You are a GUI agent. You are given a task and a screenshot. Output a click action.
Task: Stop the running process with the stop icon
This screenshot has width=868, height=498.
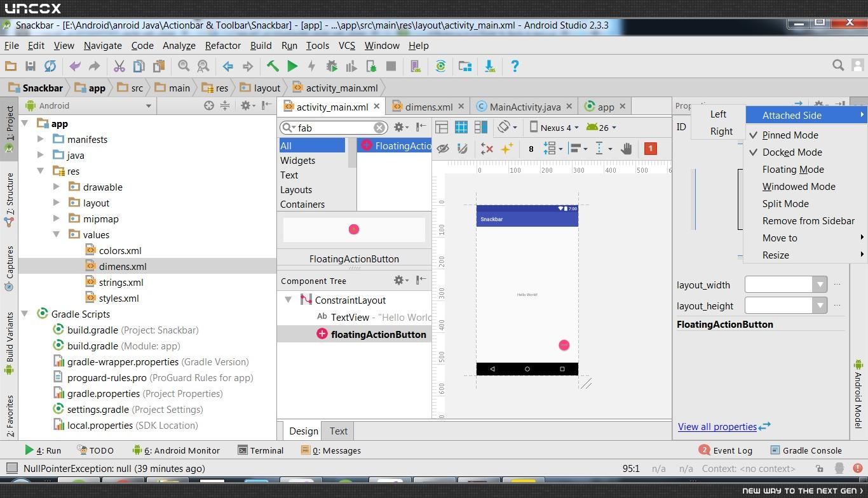coord(391,66)
